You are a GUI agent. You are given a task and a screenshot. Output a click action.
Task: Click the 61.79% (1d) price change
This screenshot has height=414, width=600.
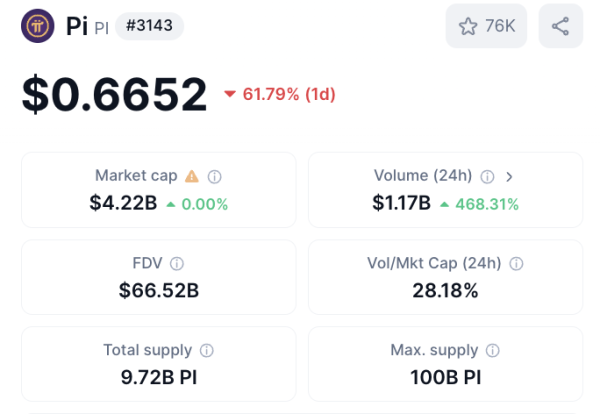pyautogui.click(x=280, y=95)
